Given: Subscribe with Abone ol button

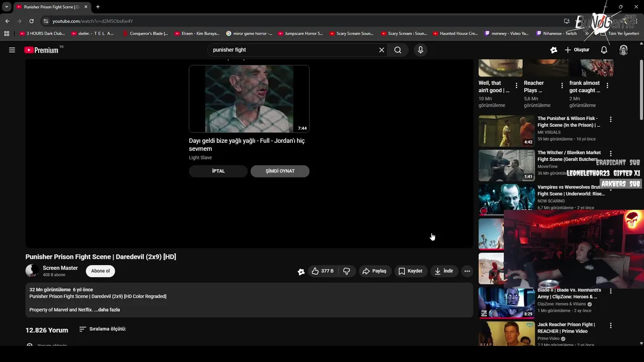Looking at the screenshot, I should click(100, 271).
